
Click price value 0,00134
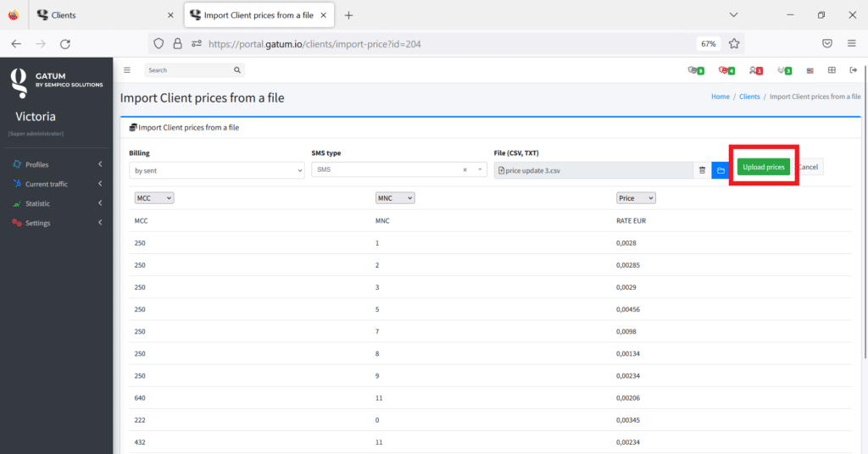[x=628, y=353]
